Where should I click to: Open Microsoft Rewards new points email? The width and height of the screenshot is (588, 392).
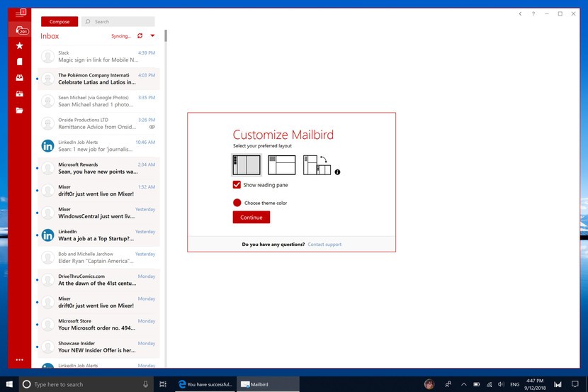coord(98,168)
